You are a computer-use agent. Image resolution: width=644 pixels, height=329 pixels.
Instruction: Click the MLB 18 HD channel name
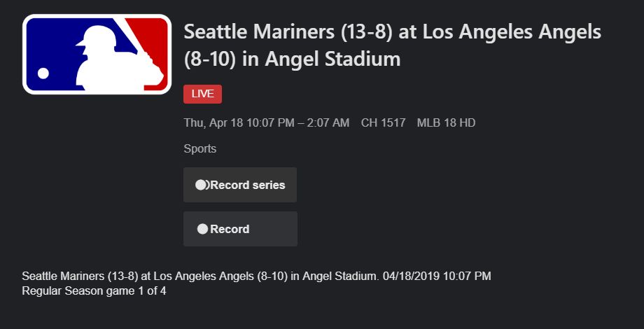[446, 123]
